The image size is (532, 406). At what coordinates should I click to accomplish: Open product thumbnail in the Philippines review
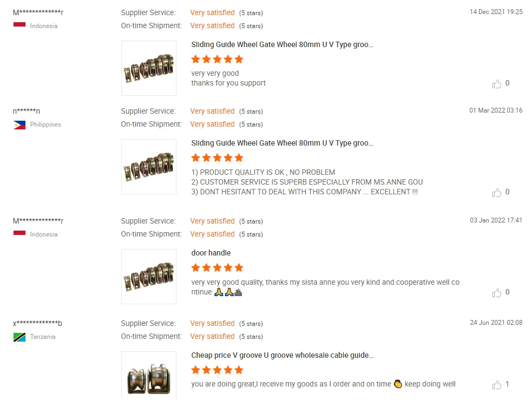pos(149,167)
